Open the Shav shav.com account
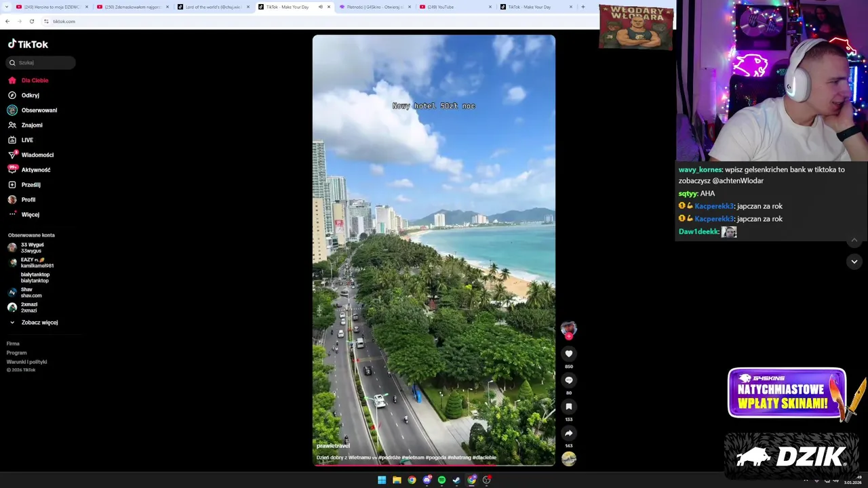The image size is (868, 488). [25, 292]
